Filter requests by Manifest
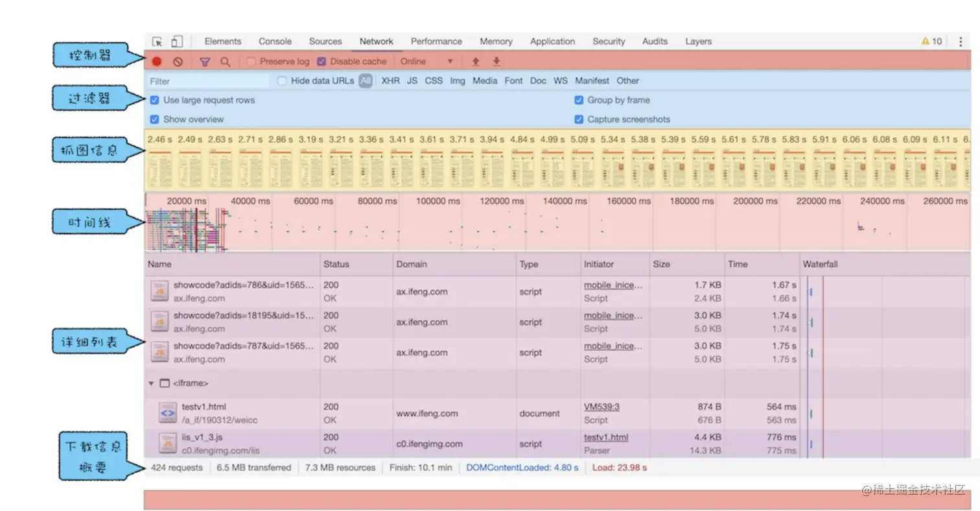 (592, 81)
